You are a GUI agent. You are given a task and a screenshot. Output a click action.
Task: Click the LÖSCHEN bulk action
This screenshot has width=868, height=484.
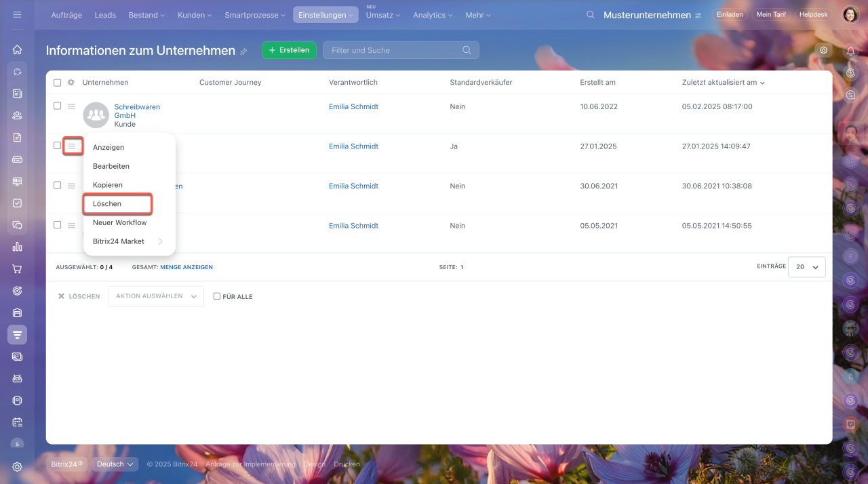click(x=79, y=296)
